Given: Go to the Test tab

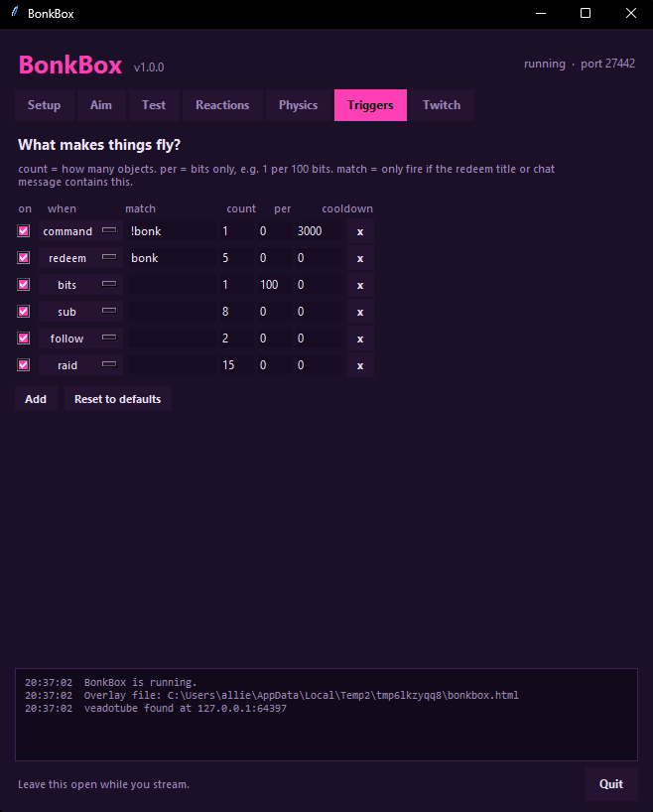Looking at the screenshot, I should pyautogui.click(x=154, y=105).
